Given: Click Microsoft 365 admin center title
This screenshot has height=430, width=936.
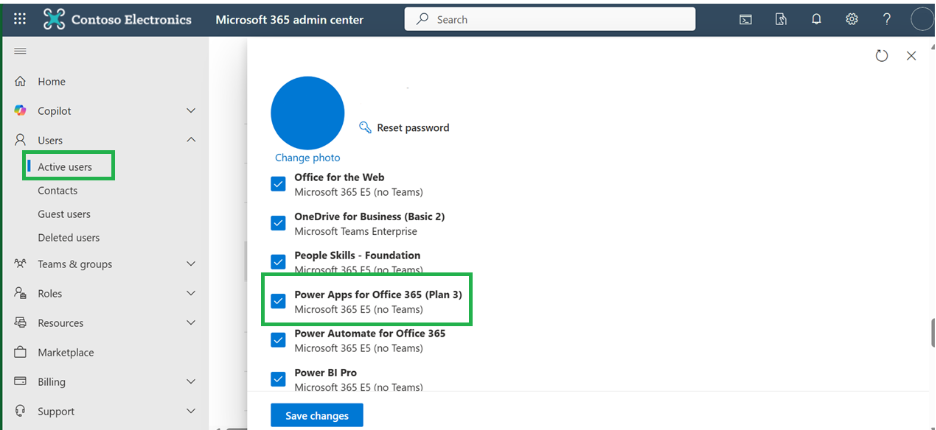Looking at the screenshot, I should [x=290, y=20].
